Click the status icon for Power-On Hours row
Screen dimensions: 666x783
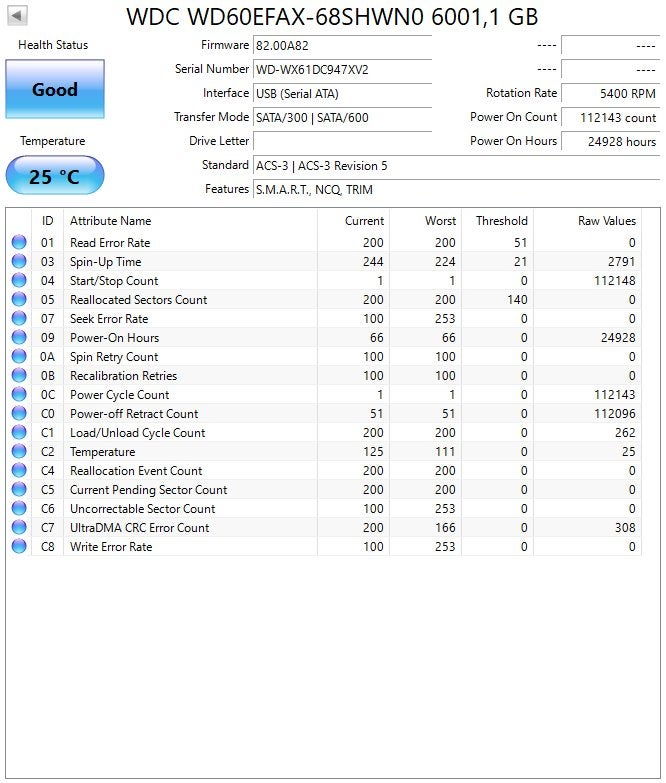click(19, 337)
